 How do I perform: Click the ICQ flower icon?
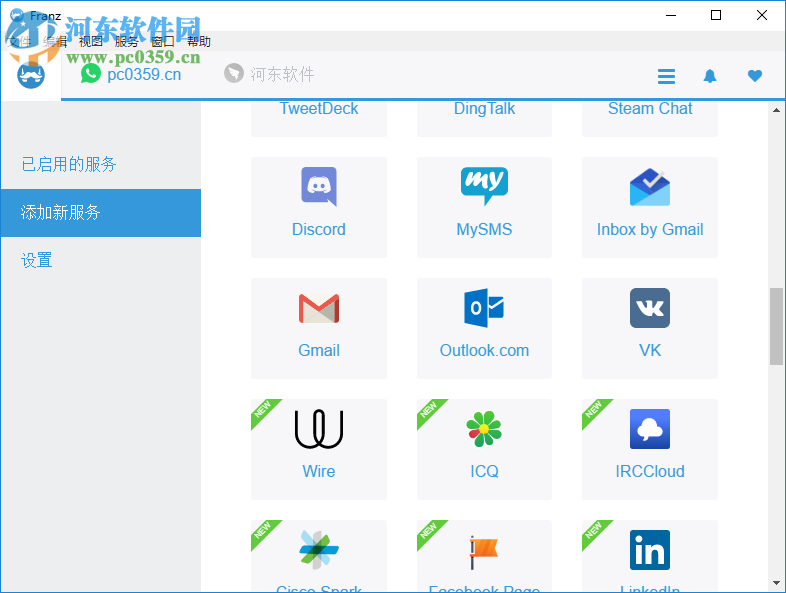pyautogui.click(x=484, y=429)
